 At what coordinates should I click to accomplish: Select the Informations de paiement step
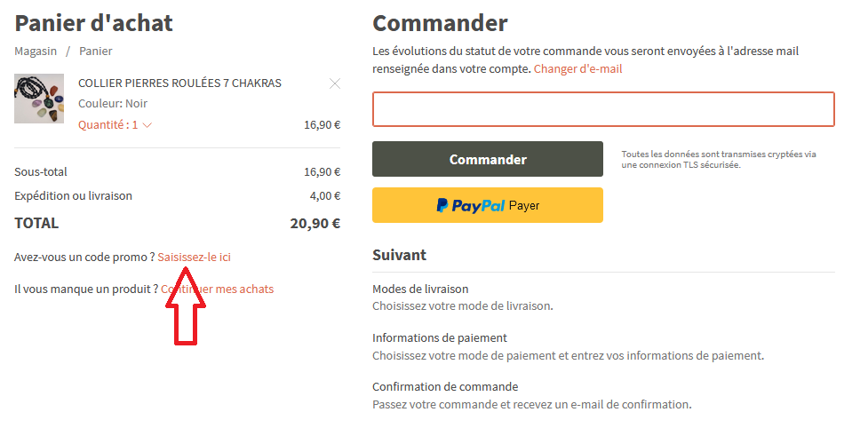440,337
